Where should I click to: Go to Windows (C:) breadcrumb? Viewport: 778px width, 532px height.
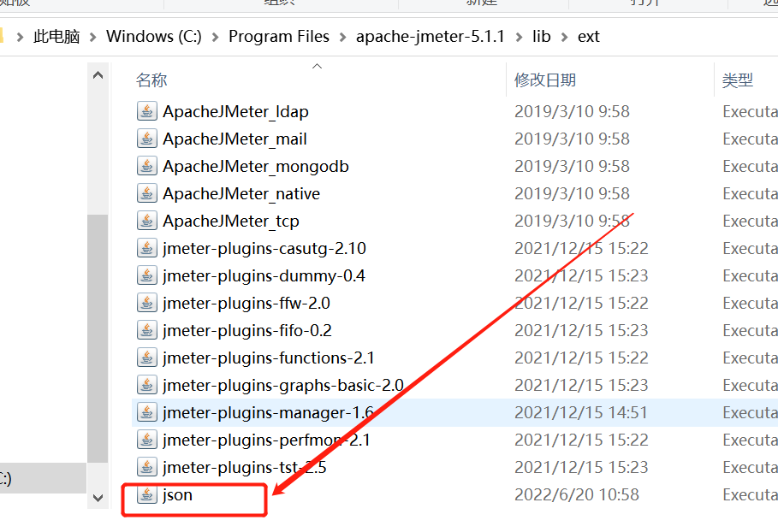(x=154, y=37)
